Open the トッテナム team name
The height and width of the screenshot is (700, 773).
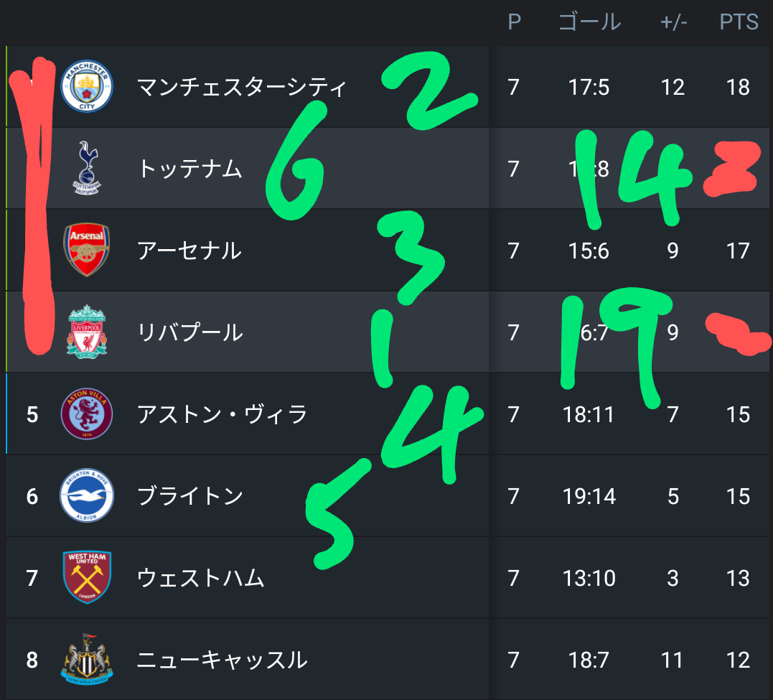tap(189, 169)
